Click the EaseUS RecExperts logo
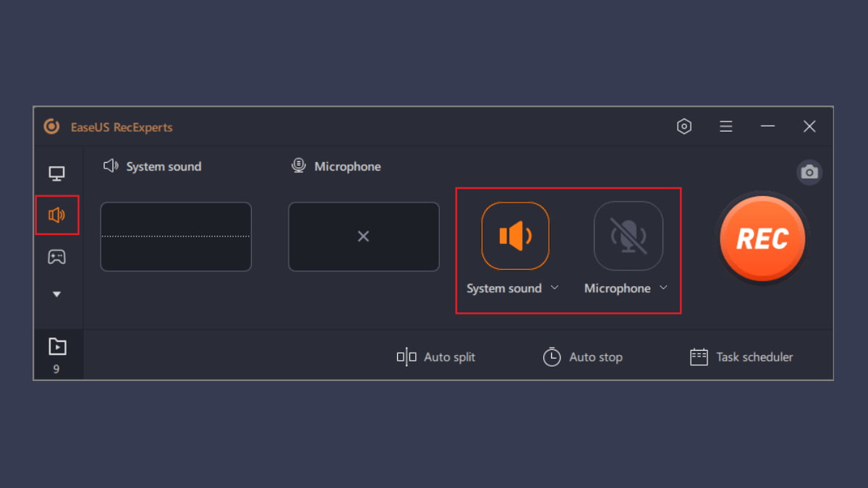 [51, 127]
